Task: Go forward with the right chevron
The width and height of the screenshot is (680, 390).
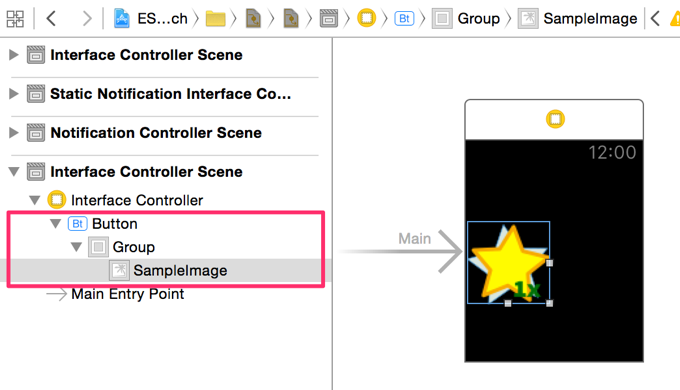Action: click(87, 19)
